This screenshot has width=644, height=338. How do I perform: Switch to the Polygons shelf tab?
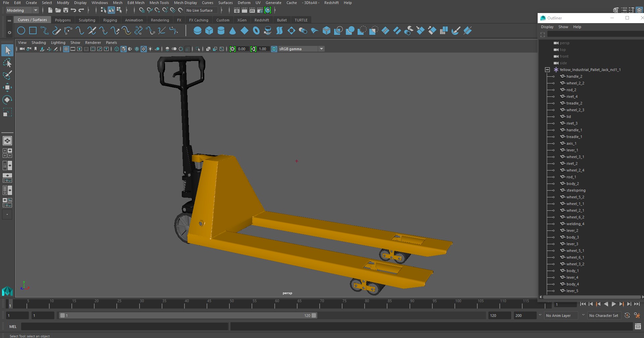pyautogui.click(x=63, y=20)
